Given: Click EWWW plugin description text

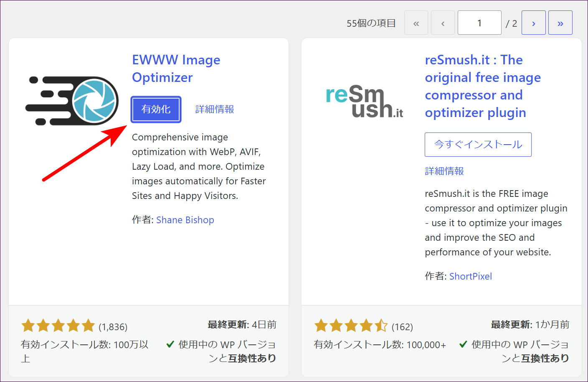Looking at the screenshot, I should coord(199,166).
